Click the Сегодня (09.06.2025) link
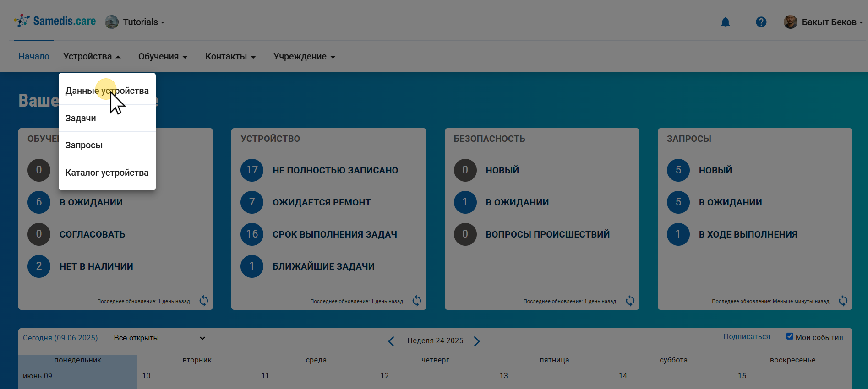Screen dimensions: 868x389 point(60,338)
